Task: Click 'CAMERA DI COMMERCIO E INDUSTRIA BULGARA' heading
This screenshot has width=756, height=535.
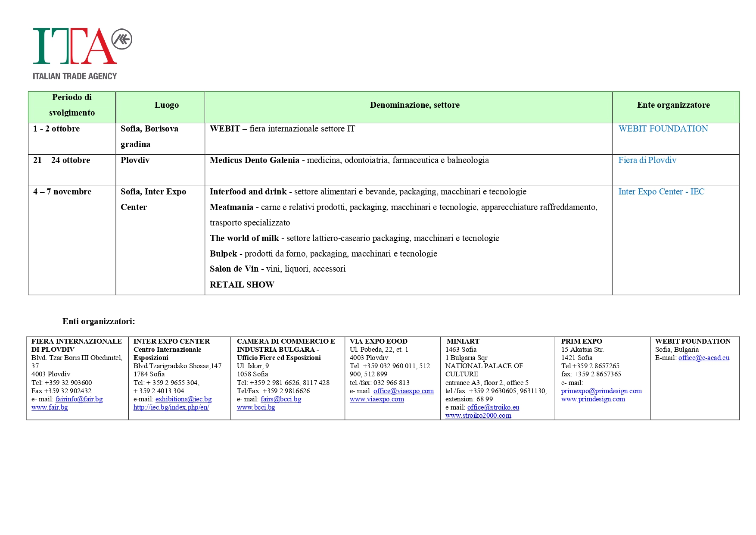Action: [x=286, y=345]
